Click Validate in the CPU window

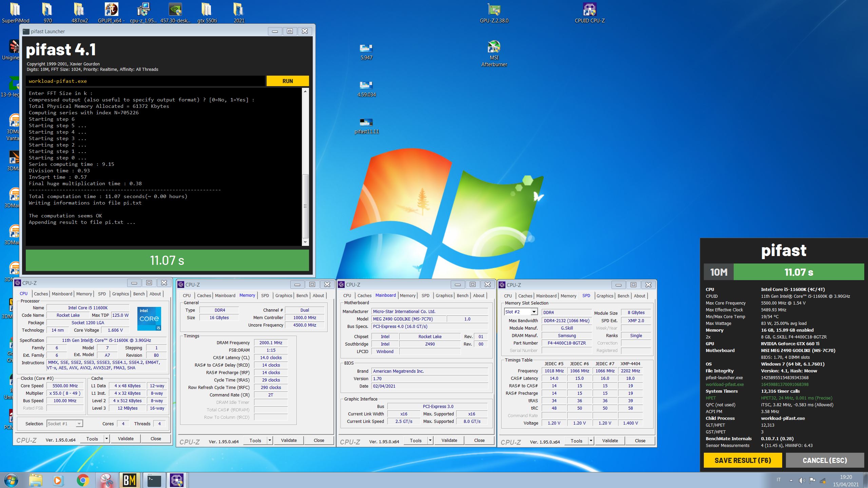[126, 438]
